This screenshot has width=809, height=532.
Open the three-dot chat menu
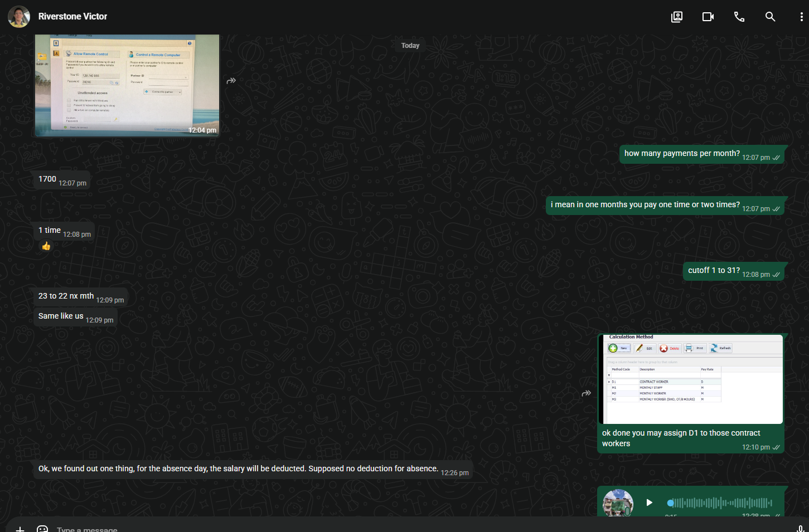tap(802, 17)
